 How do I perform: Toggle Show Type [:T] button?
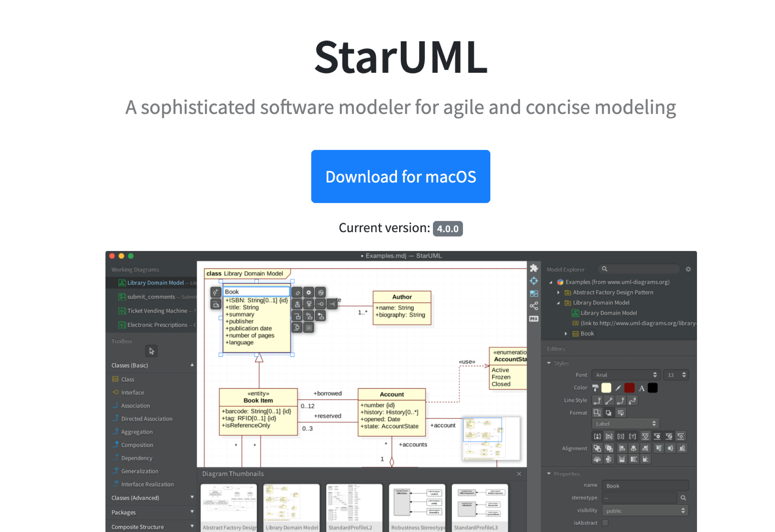point(632,436)
